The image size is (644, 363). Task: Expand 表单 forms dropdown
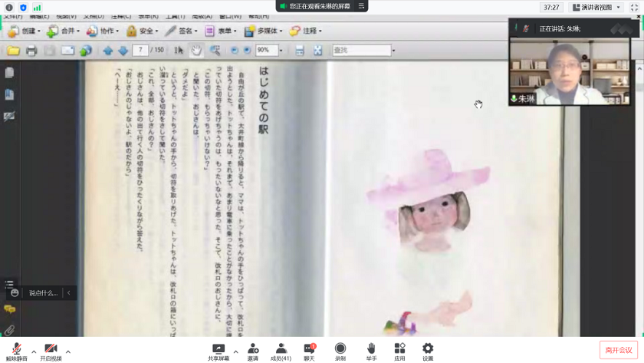coord(235,31)
